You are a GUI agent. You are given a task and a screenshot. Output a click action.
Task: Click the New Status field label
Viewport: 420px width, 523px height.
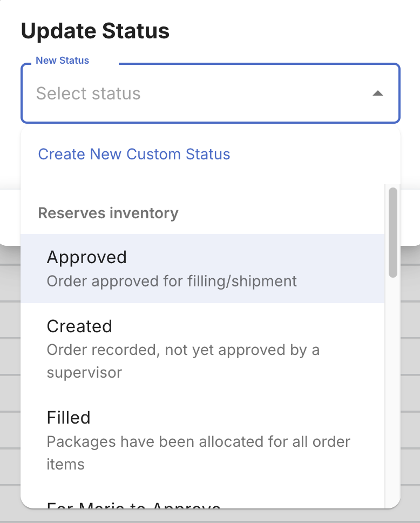click(62, 61)
